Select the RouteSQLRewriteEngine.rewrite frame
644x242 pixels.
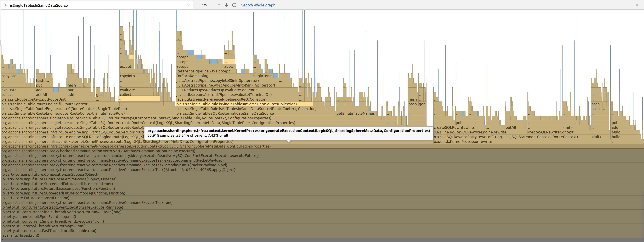pyautogui.click(x=470, y=132)
